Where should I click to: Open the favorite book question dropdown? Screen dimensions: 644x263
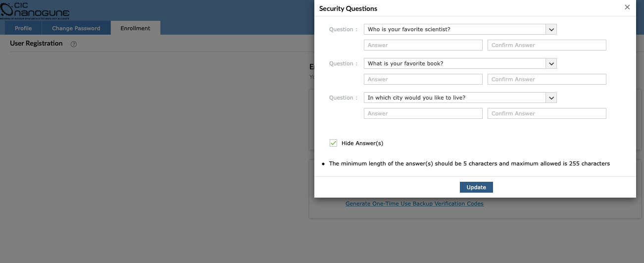click(x=460, y=63)
